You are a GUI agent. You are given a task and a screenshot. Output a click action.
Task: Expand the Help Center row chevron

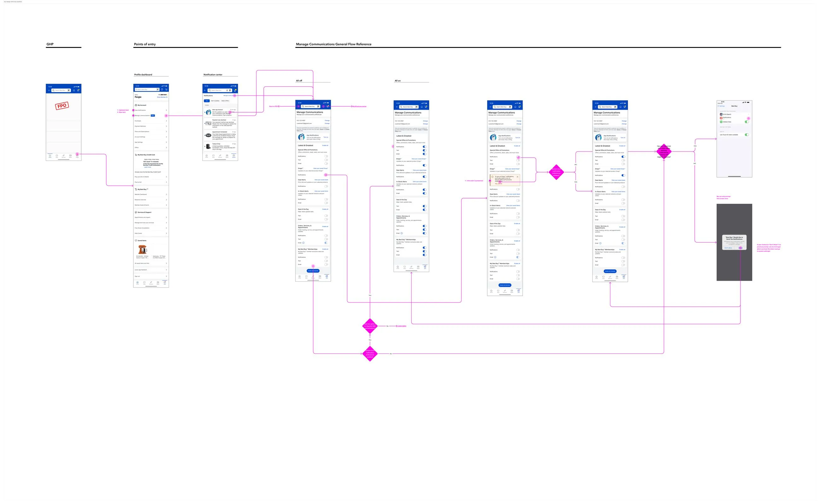click(166, 233)
